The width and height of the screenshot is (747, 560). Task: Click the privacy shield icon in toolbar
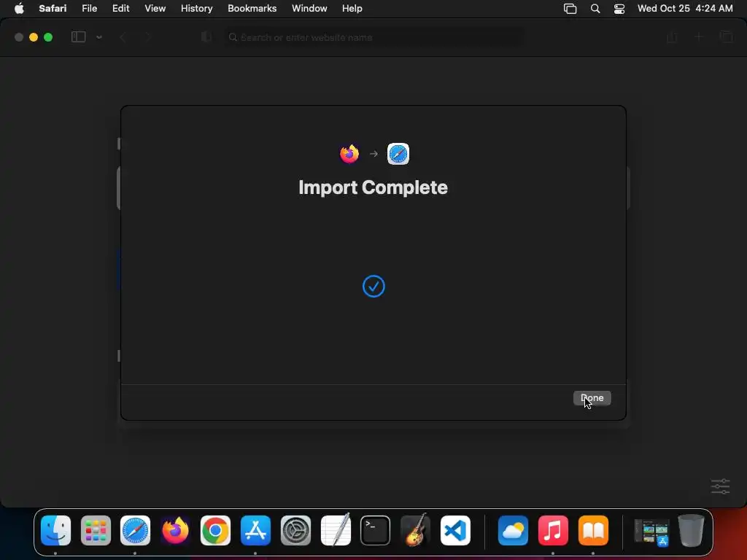point(206,37)
